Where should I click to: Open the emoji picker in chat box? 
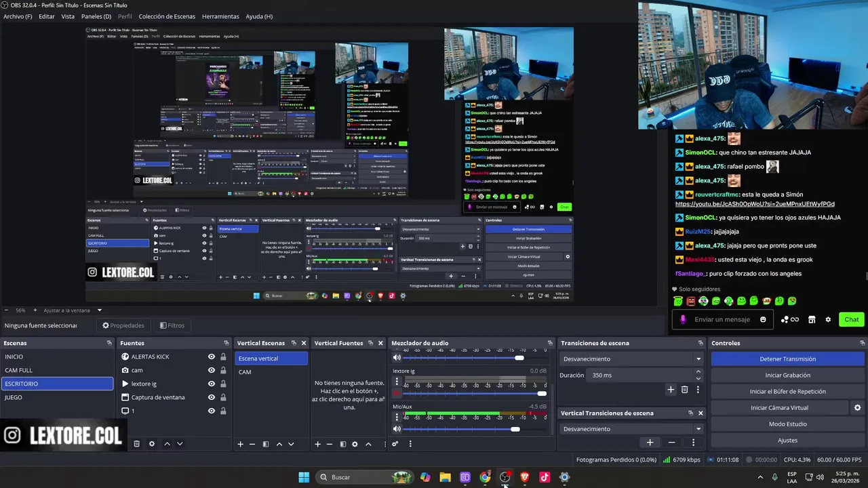(x=763, y=319)
